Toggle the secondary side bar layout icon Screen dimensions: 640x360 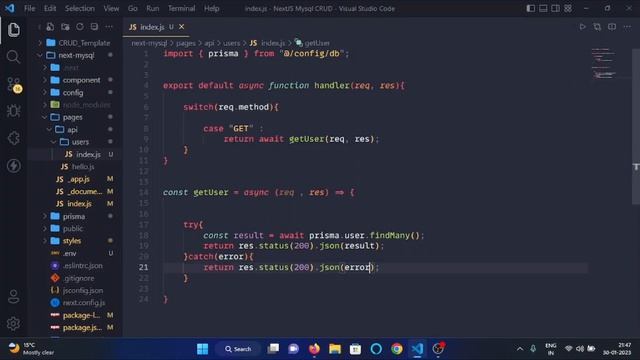click(x=556, y=8)
